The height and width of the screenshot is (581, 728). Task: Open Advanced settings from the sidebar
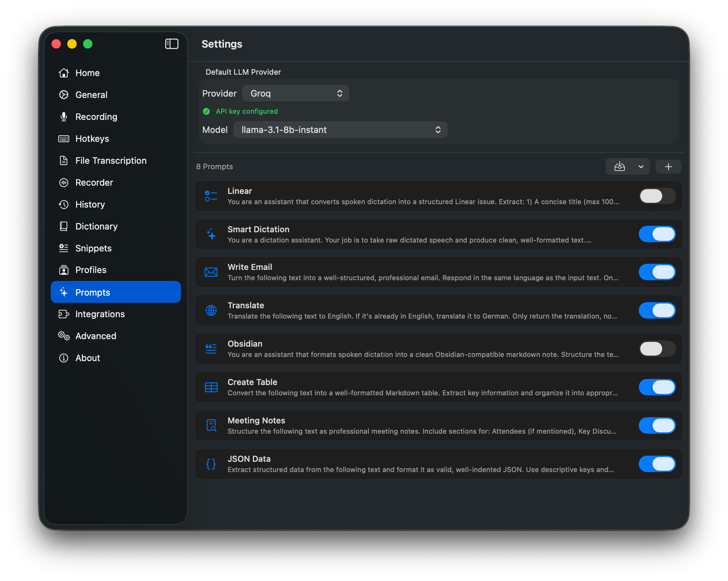(96, 336)
